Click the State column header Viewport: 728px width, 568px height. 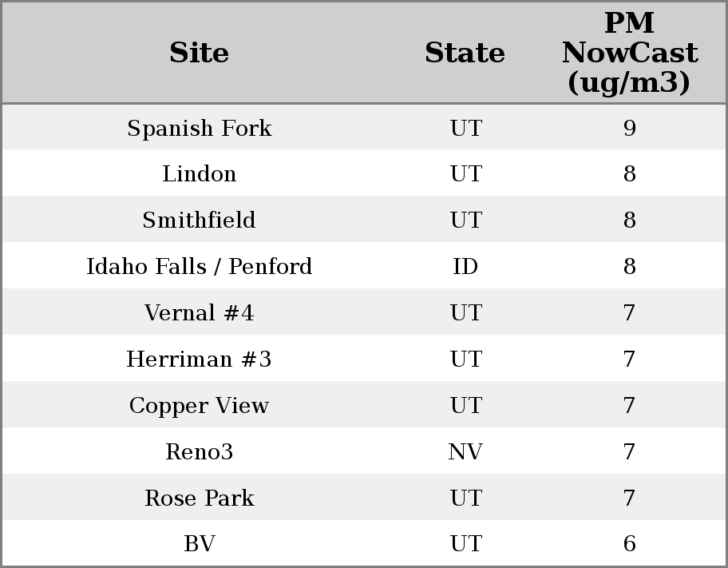[x=465, y=53]
